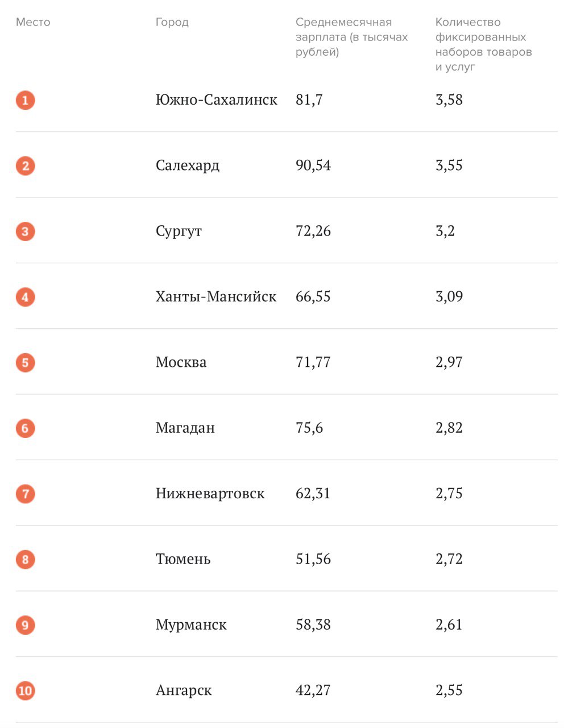Click the orange rank 2 badge
The height and width of the screenshot is (728, 564).
[25, 166]
